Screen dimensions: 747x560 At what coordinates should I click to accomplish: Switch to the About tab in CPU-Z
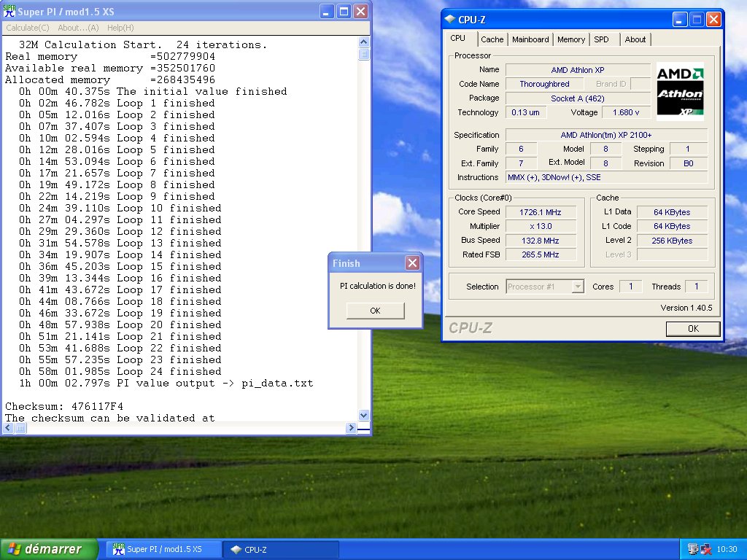tap(635, 39)
